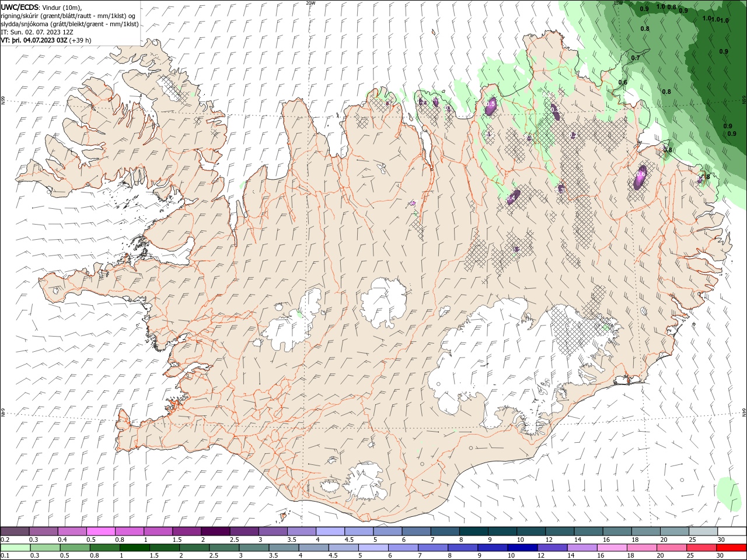Pick the red-pink 25 rain-scale swatch

(701, 548)
